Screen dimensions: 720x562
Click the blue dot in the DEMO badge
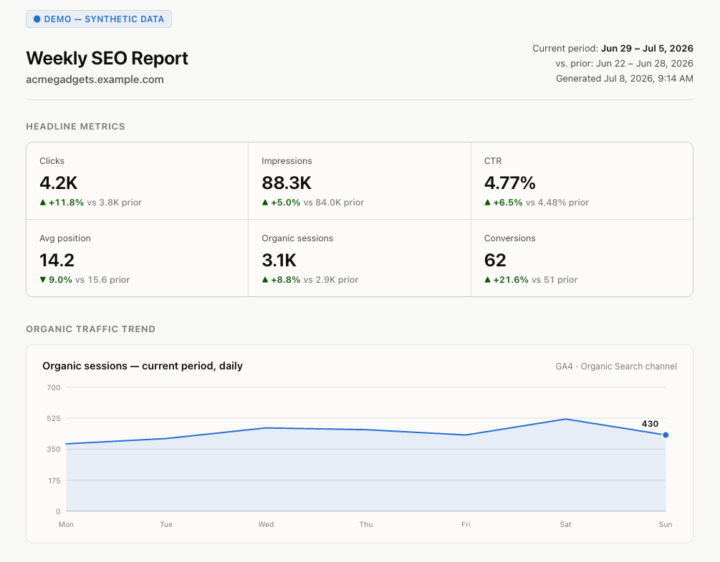37,19
